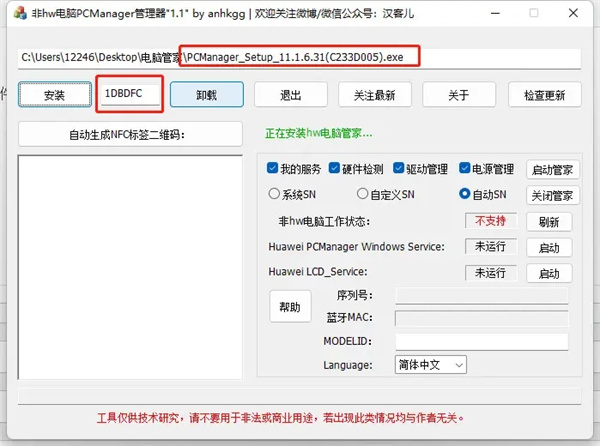Start Huawei PCManager Windows Service

549,247
